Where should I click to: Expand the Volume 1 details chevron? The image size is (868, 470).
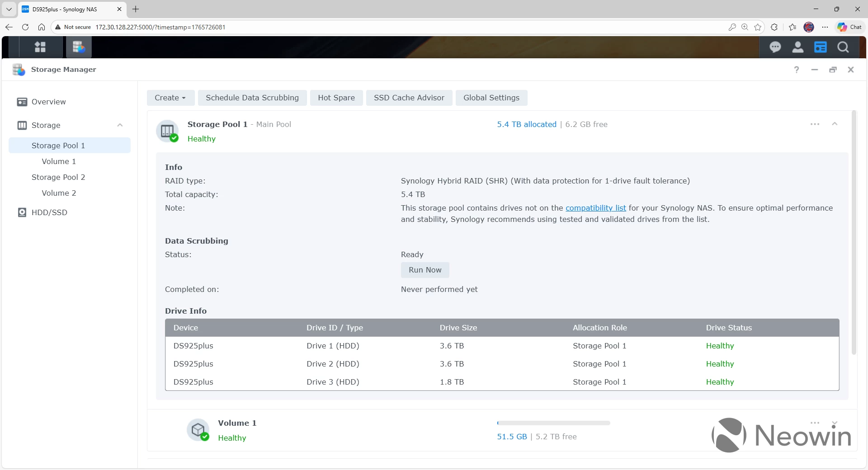point(835,423)
